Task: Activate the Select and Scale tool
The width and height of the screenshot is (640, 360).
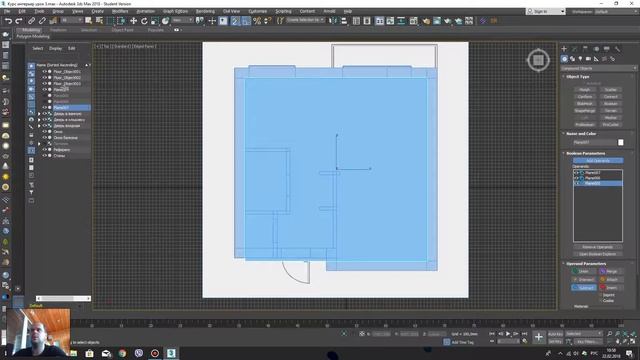Action: (x=155, y=21)
